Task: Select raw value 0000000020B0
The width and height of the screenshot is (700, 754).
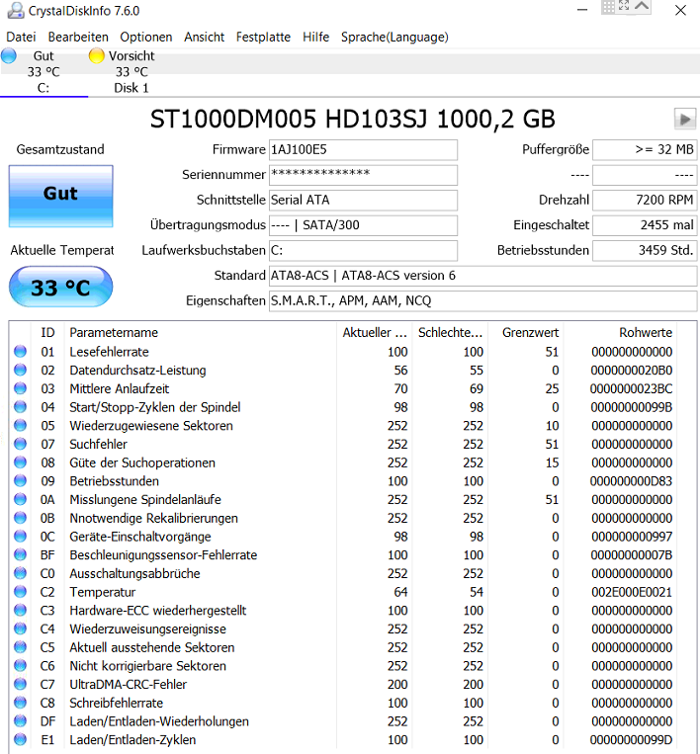Action: click(631, 371)
